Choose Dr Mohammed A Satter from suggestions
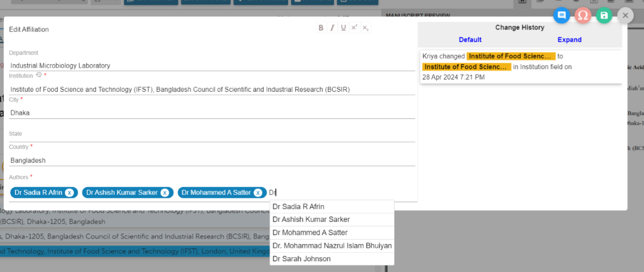The image size is (644, 272). [x=332, y=233]
